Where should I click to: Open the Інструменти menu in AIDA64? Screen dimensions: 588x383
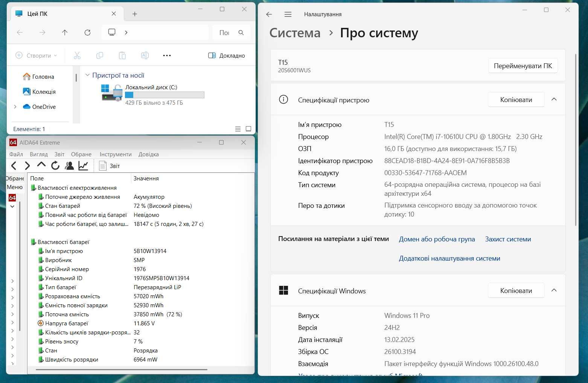pos(116,154)
